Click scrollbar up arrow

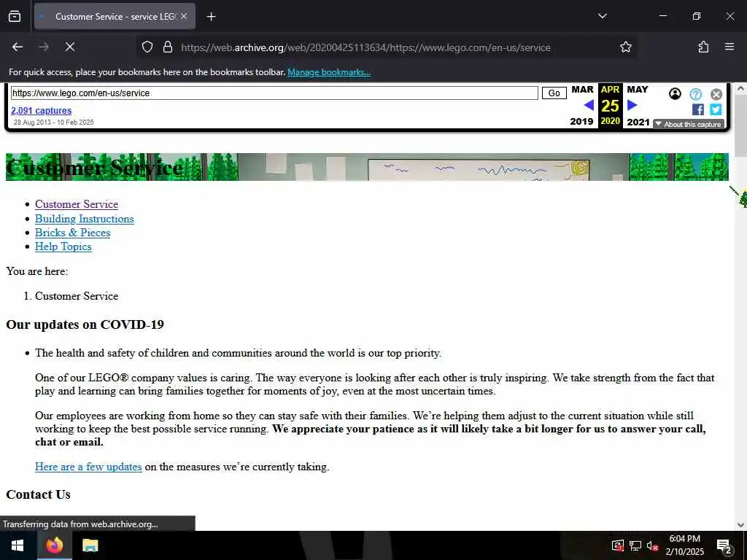(x=741, y=88)
